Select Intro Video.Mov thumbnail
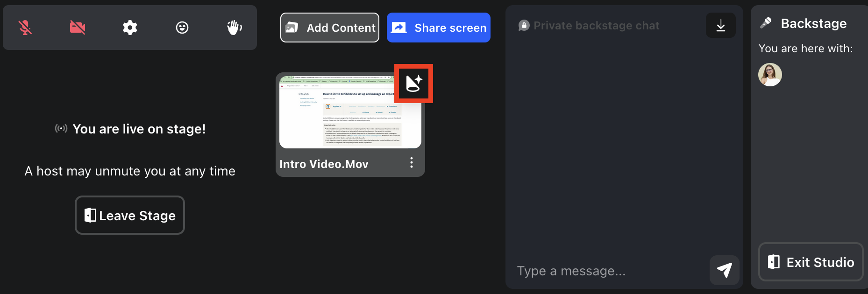Image resolution: width=868 pixels, height=294 pixels. (350, 111)
